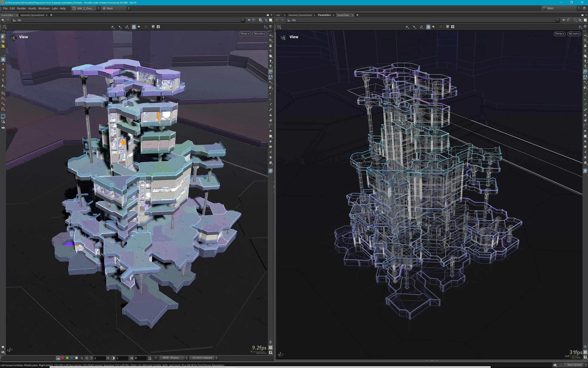Click the render region tool in left toolbar
The height and width of the screenshot is (368, 588).
point(139,27)
